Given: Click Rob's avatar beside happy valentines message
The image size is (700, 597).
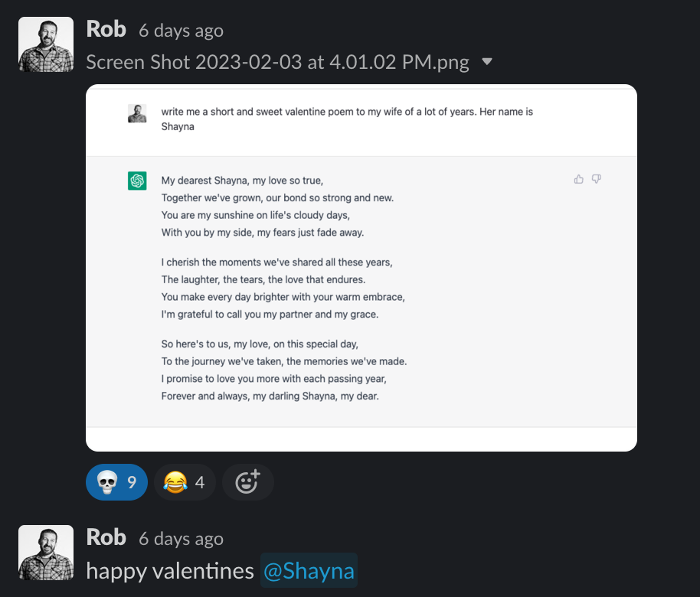Looking at the screenshot, I should click(x=46, y=553).
